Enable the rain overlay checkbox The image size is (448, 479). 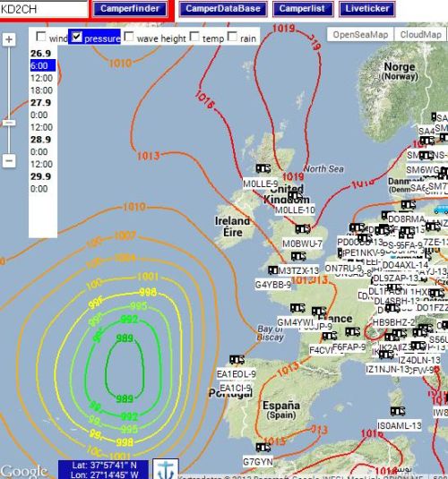click(232, 37)
